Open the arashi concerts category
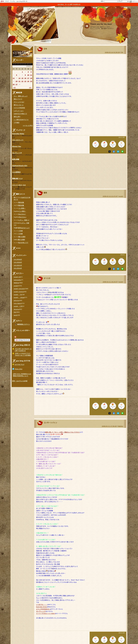Screen dimensions: 138x644 (19, 289)
